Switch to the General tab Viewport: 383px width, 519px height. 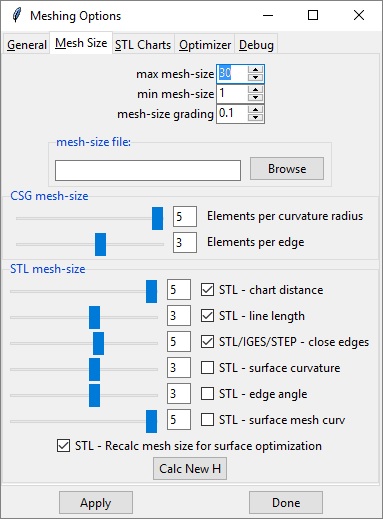pyautogui.click(x=27, y=45)
